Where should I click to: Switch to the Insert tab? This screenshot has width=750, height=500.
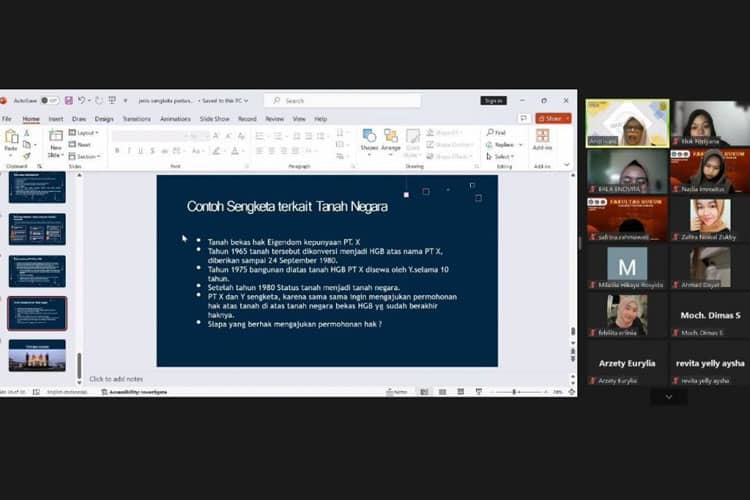click(x=55, y=119)
